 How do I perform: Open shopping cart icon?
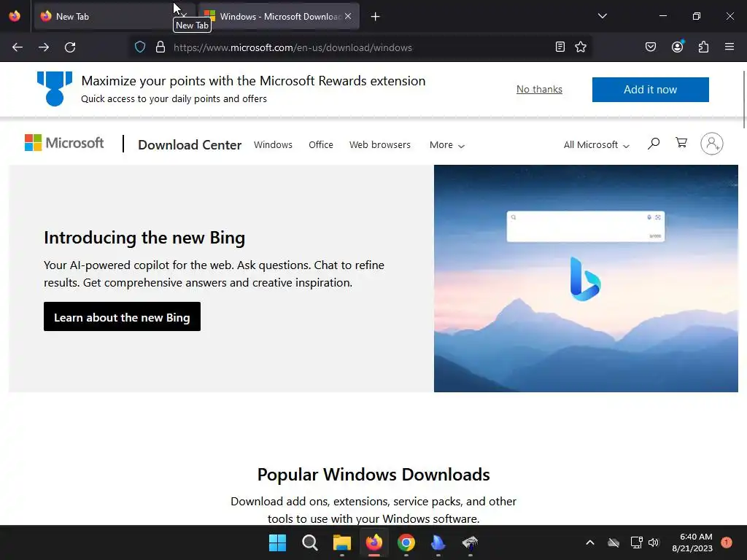[681, 143]
